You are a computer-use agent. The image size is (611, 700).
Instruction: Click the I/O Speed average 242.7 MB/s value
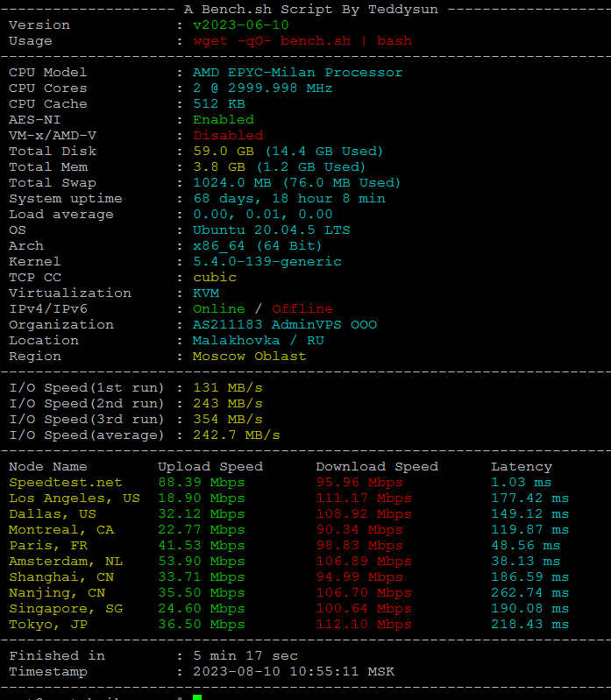pos(237,435)
